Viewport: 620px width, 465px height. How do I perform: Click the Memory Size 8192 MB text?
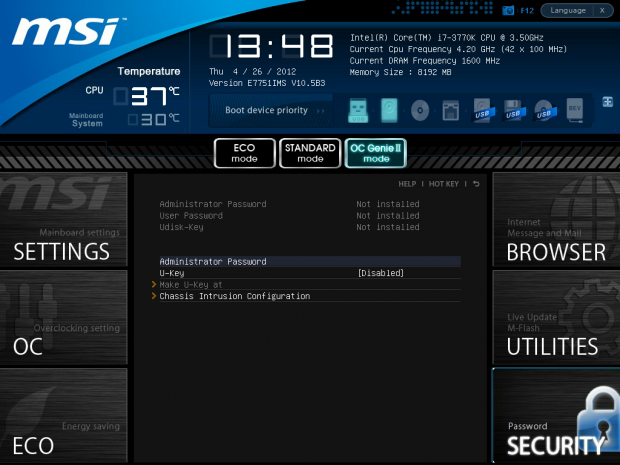pos(400,72)
